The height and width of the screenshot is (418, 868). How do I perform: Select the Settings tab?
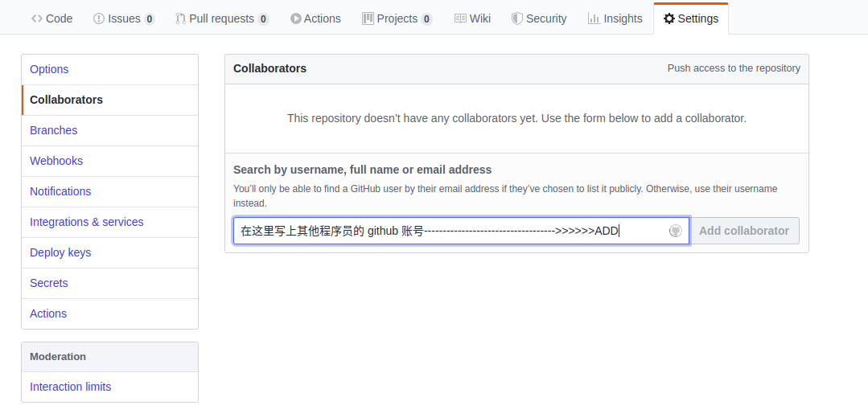(x=691, y=18)
